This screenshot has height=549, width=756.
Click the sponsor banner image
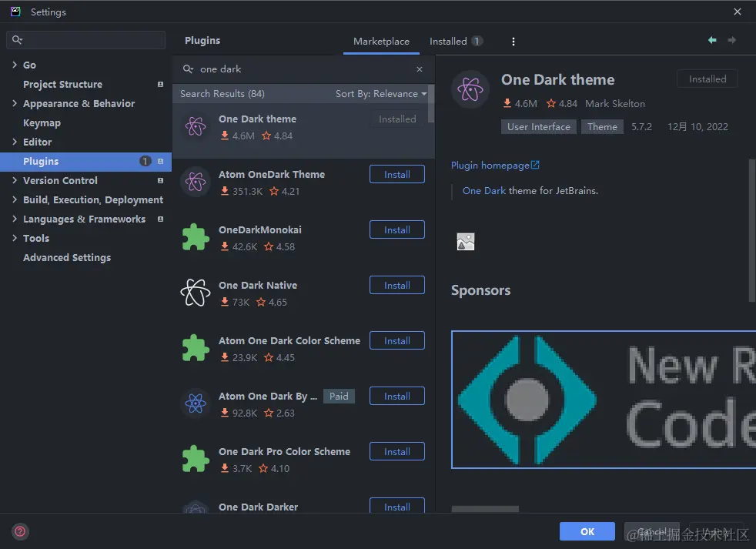tap(604, 400)
